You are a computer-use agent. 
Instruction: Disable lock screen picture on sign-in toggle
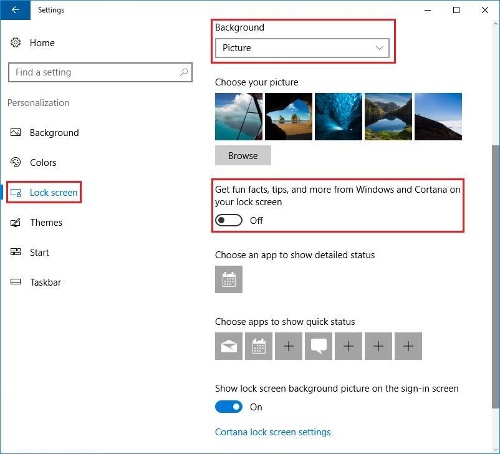pos(229,407)
